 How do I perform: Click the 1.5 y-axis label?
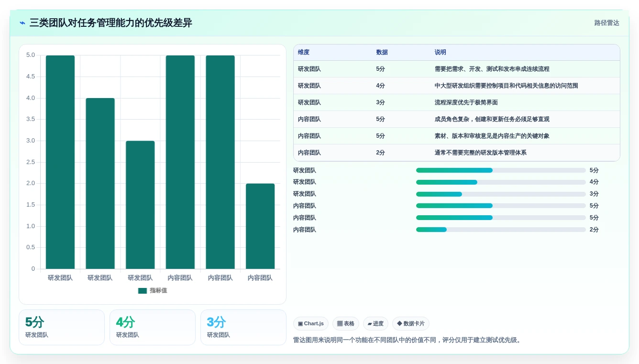coord(31,205)
